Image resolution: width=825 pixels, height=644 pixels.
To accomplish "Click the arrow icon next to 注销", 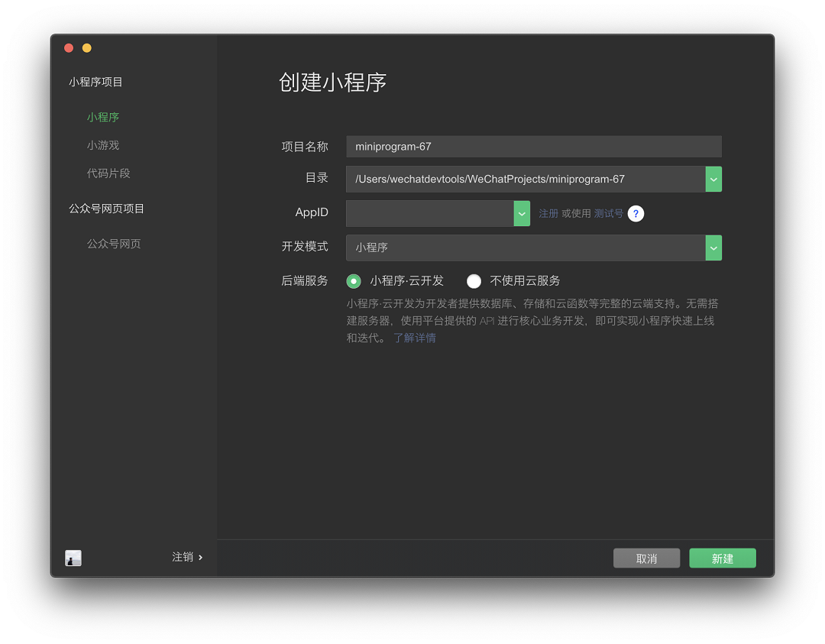I will 200,557.
